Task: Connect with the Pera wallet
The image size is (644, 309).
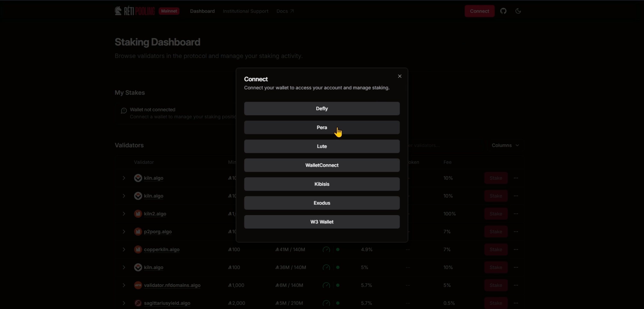Action: pyautogui.click(x=322, y=127)
